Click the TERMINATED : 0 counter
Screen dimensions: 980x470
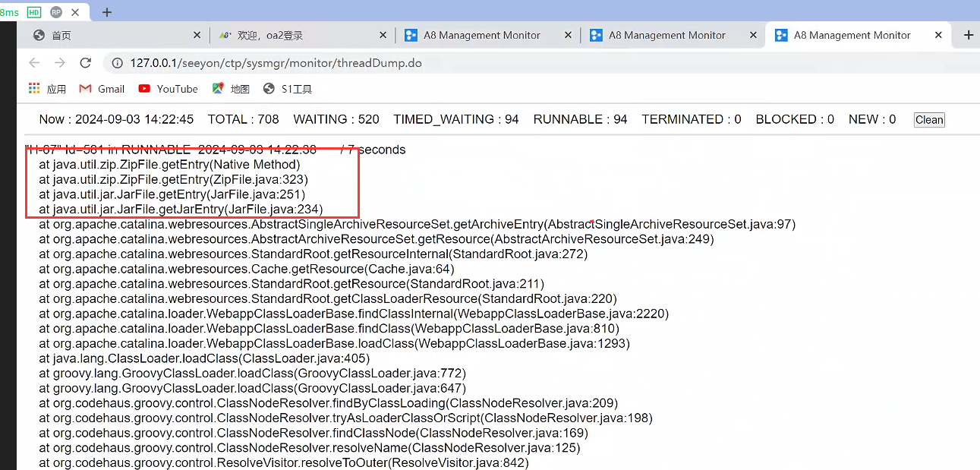(692, 119)
